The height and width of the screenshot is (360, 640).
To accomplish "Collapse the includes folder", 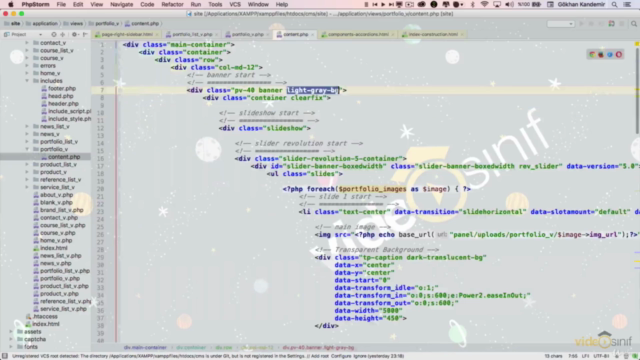I will [x=27, y=81].
